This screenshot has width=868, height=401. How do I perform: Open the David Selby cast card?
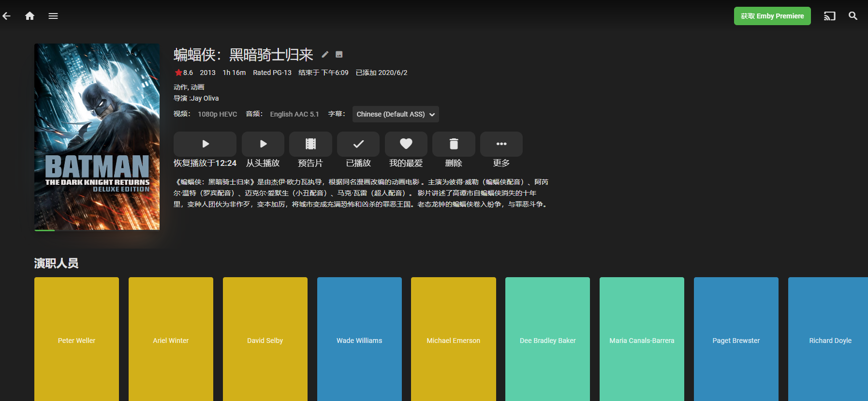265,339
